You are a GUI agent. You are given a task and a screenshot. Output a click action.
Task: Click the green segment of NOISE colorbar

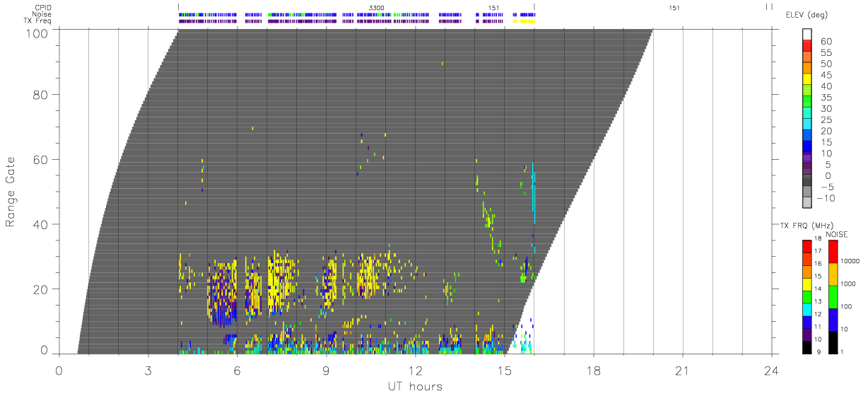833,297
